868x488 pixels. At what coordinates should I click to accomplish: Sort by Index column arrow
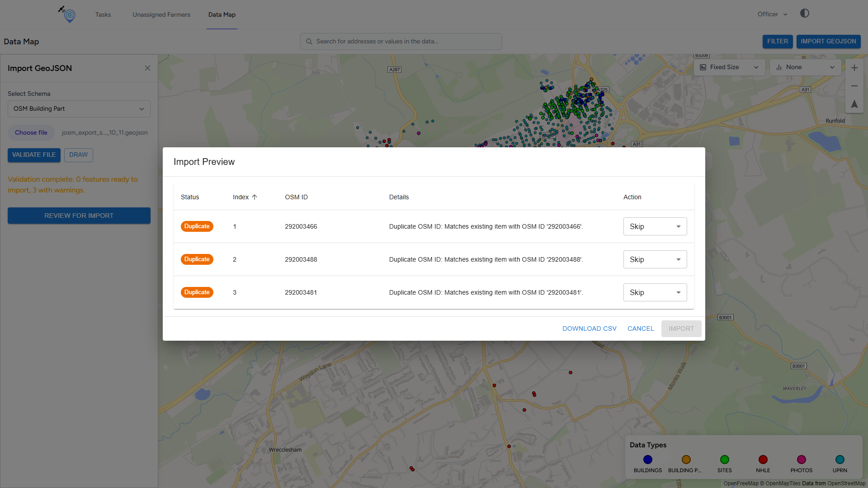pos(255,197)
